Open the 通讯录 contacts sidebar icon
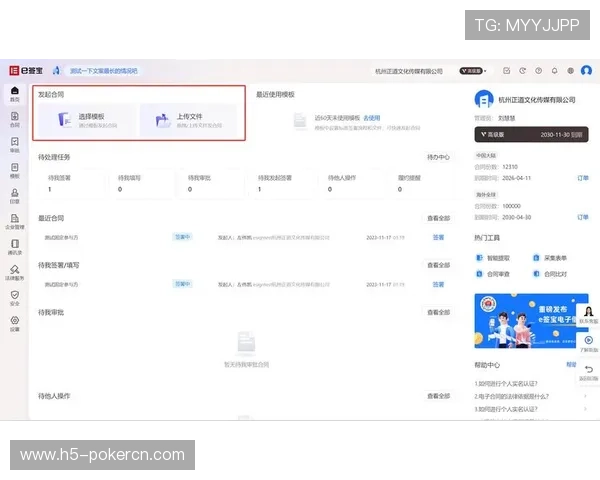This screenshot has height=480, width=600. (15, 247)
